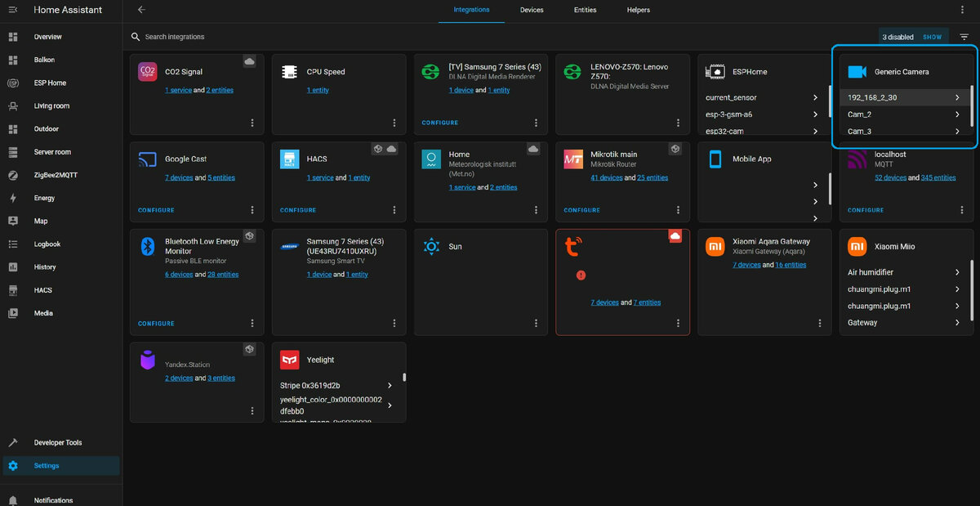Viewport: 980px width, 506px height.
Task: Configure the Mikrotik main integration
Action: tap(582, 210)
